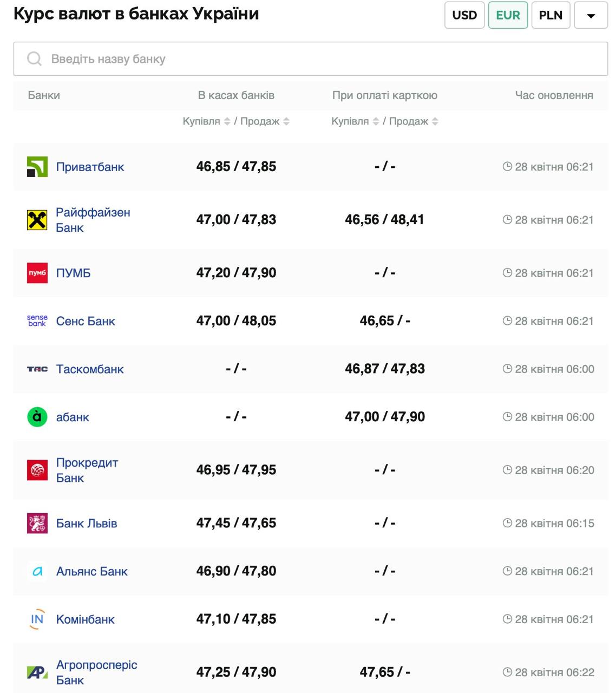Screen dimensions: 616x693
Task: Open the Таскомбанк link
Action: (90, 369)
